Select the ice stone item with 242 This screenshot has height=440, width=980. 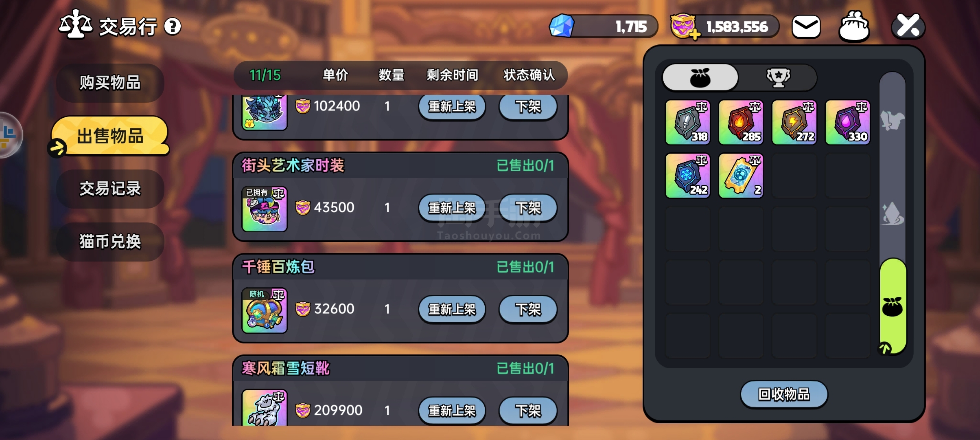[x=687, y=176]
